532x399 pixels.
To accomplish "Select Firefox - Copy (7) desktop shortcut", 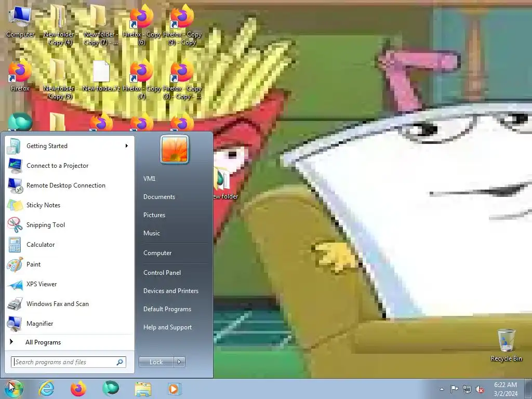I will pos(141,79).
